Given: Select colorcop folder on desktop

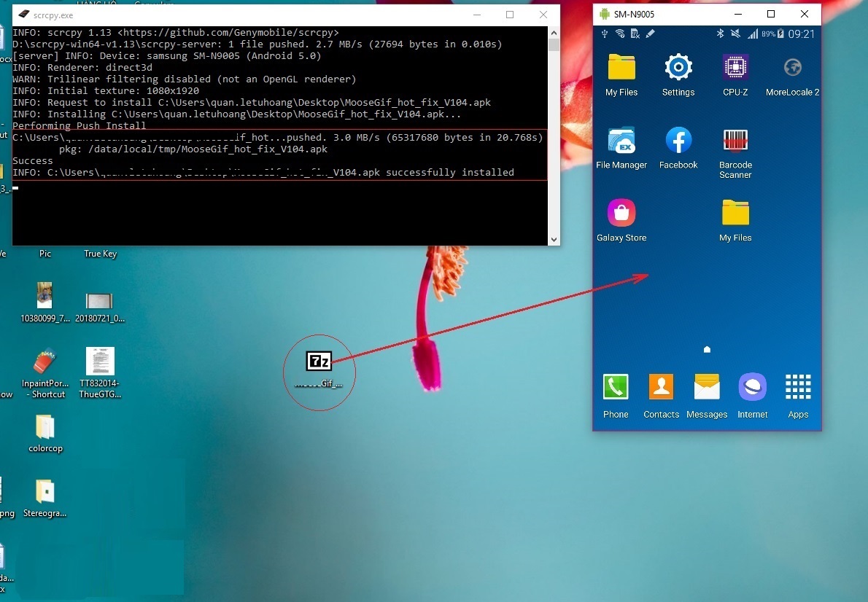Looking at the screenshot, I should tap(45, 434).
